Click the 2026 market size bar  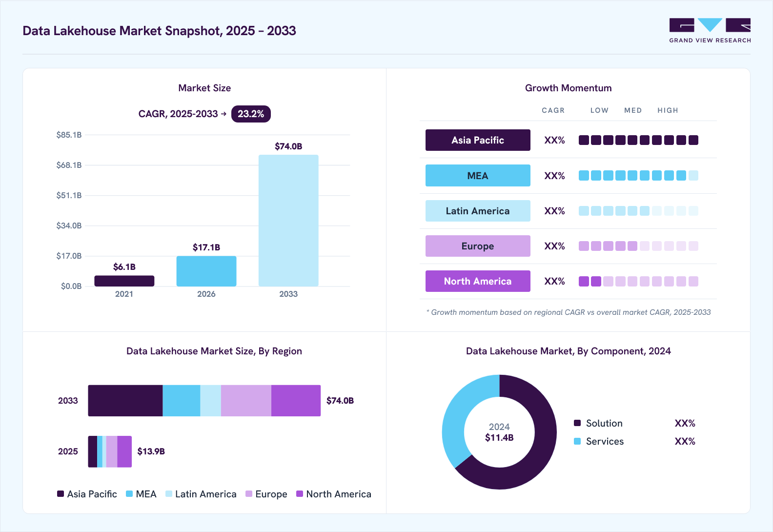(206, 271)
